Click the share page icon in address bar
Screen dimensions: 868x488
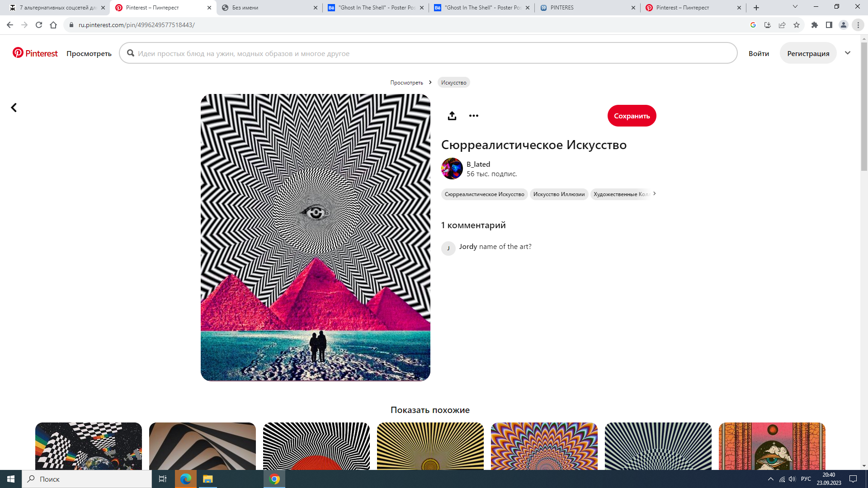coord(782,25)
